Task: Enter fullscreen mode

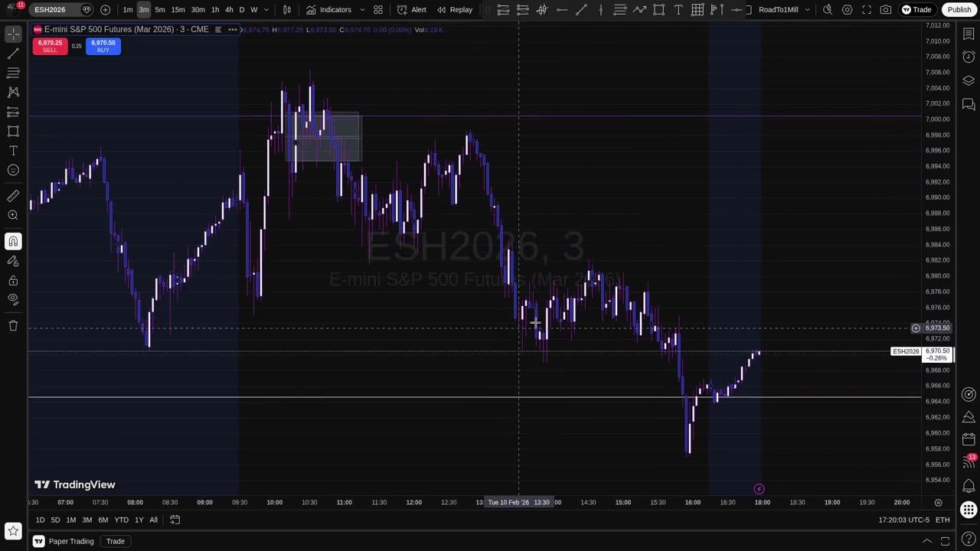Action: 867,10
